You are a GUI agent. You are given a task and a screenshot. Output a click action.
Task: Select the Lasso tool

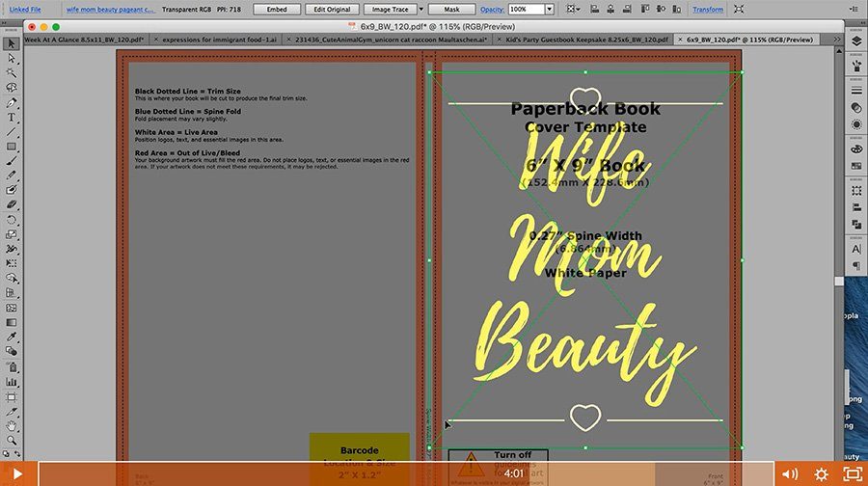(x=11, y=88)
